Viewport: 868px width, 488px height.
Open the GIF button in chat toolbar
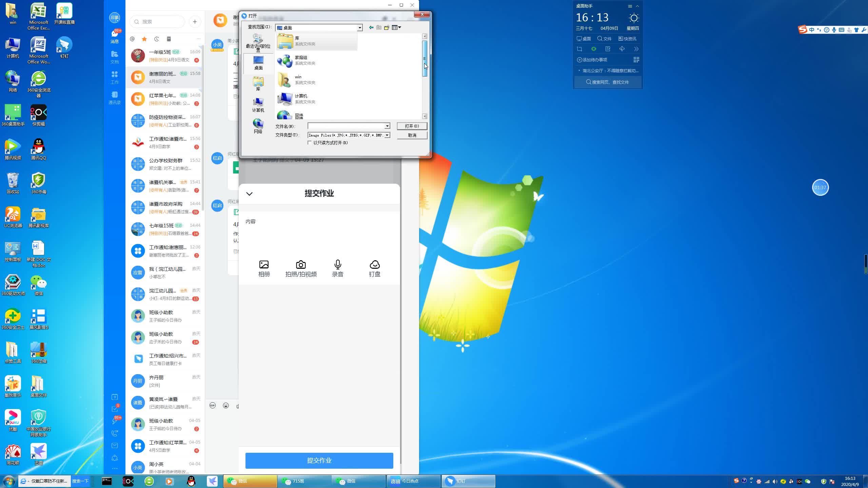[x=213, y=405]
